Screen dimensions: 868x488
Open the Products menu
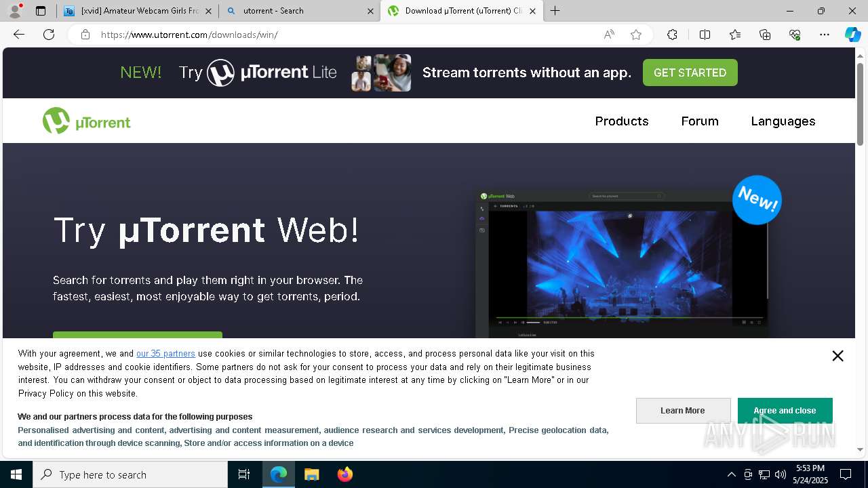622,121
